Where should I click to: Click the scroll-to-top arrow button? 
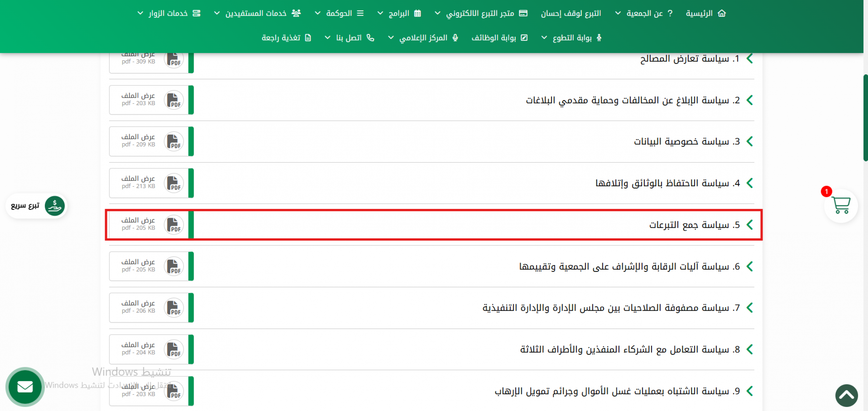tap(846, 396)
